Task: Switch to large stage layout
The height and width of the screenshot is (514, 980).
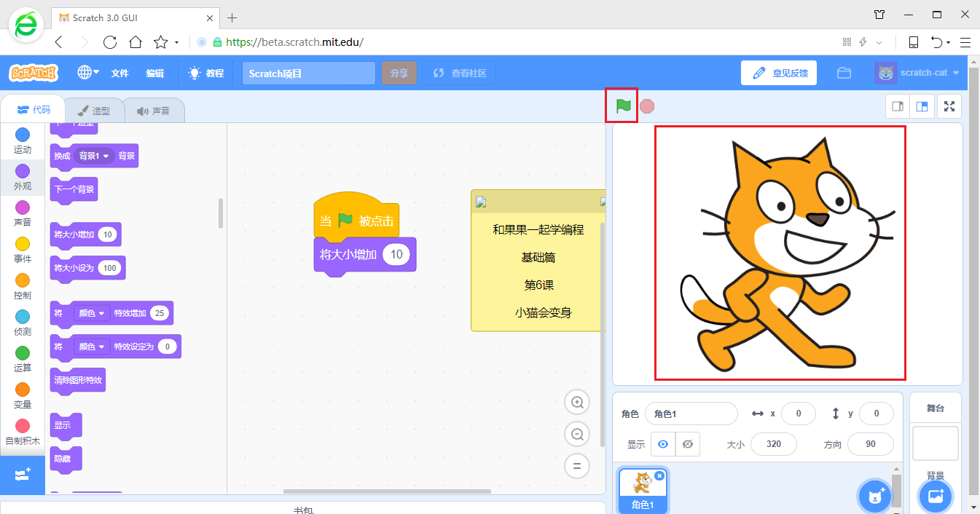Action: (922, 106)
